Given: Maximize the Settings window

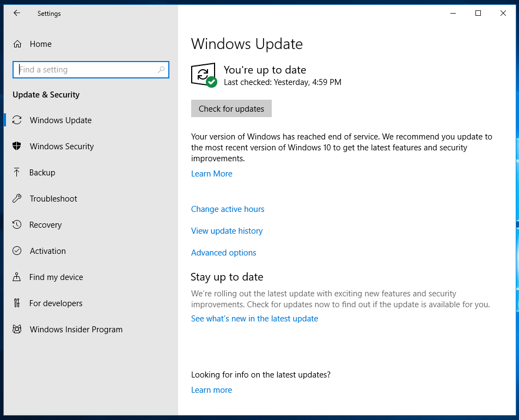Looking at the screenshot, I should tap(478, 13).
